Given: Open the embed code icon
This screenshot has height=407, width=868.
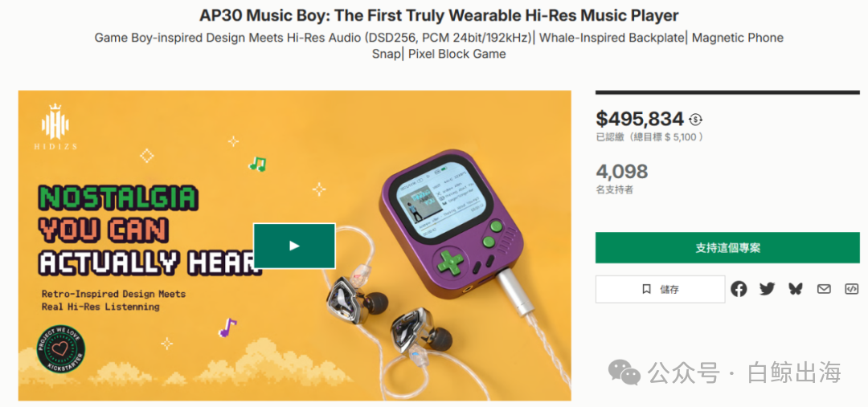Looking at the screenshot, I should pyautogui.click(x=851, y=289).
